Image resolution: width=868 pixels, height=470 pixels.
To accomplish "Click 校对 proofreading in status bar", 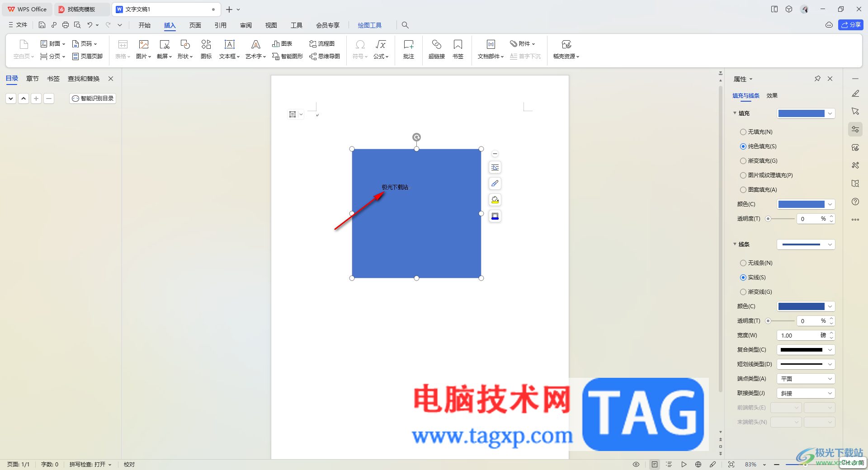I will coord(129,465).
